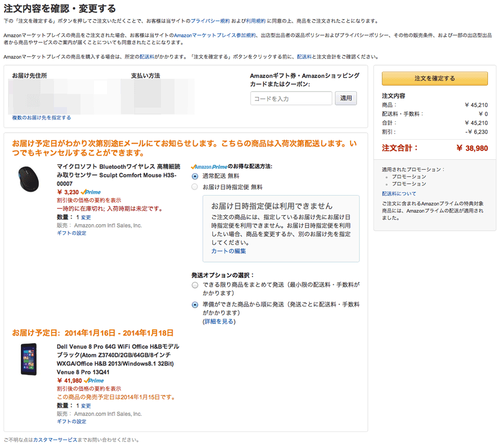Click the mouse item's 変更 quantity link
The height and width of the screenshot is (444, 500).
click(86, 217)
